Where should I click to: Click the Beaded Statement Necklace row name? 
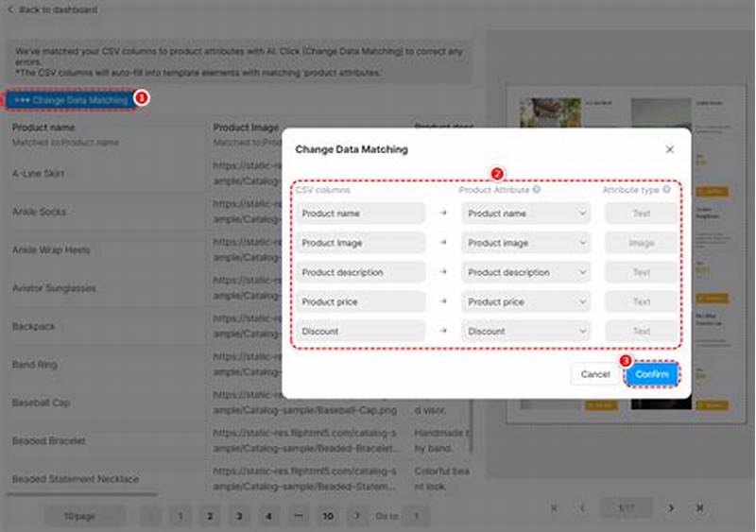click(x=76, y=479)
